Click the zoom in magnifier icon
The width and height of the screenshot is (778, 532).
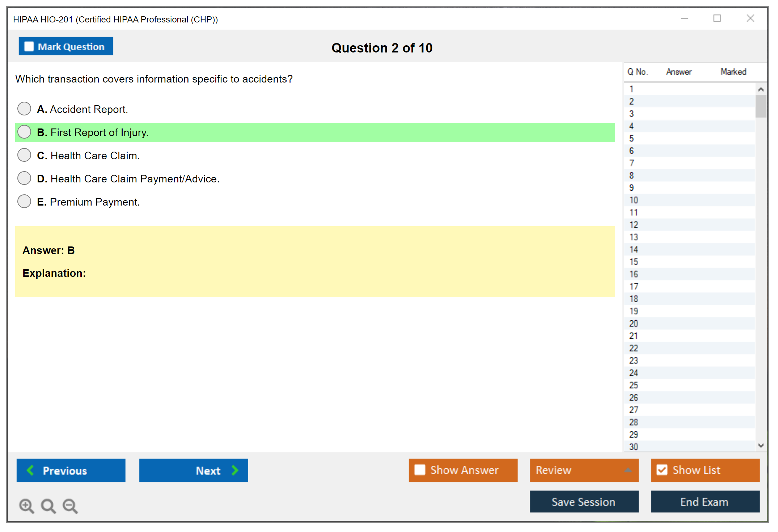(26, 506)
